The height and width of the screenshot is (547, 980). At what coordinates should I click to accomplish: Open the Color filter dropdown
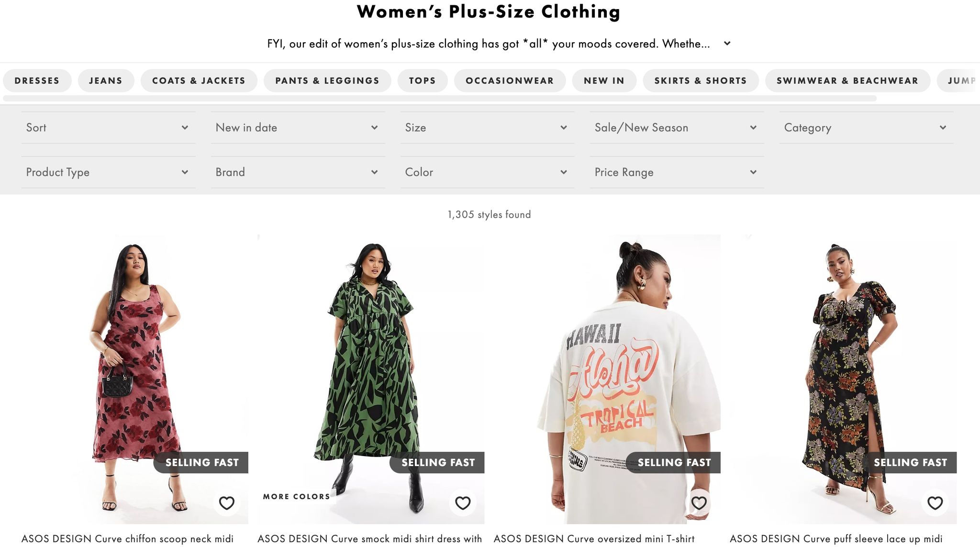(x=487, y=172)
